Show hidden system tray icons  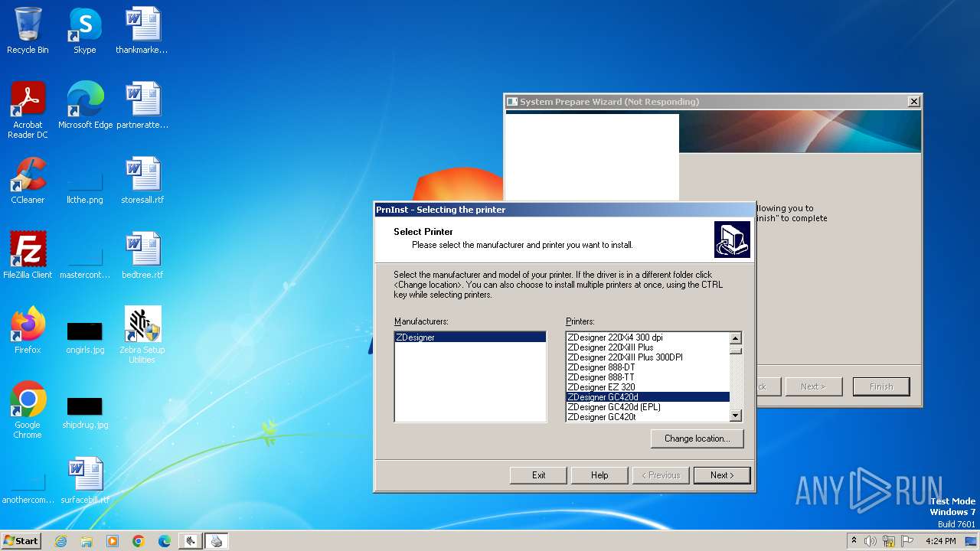pos(854,541)
